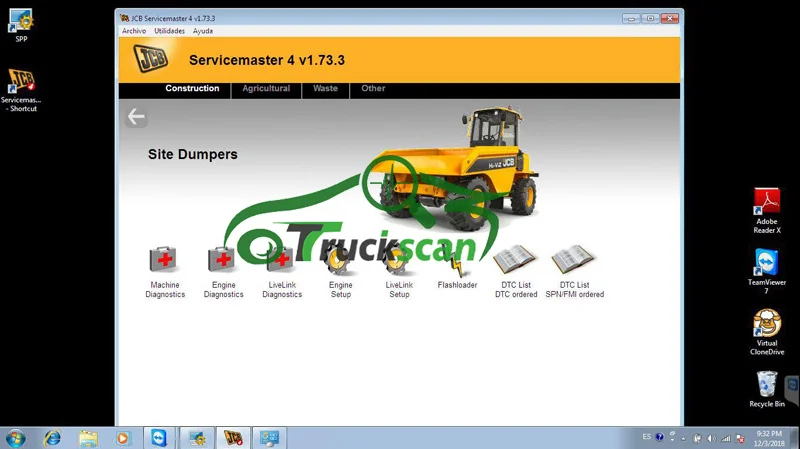The width and height of the screenshot is (800, 449).
Task: Minimize the Servicemaster window
Action: tap(631, 18)
